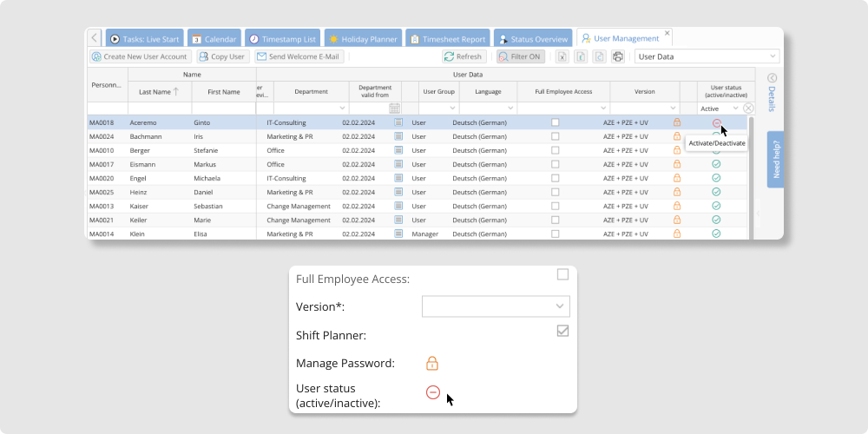The width and height of the screenshot is (868, 434).
Task: Check Full Employee Access box in detail panel
Action: pyautogui.click(x=562, y=275)
